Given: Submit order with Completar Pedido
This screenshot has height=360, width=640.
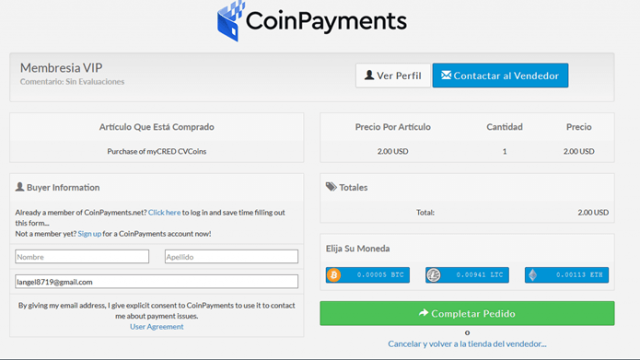Looking at the screenshot, I should point(467,313).
